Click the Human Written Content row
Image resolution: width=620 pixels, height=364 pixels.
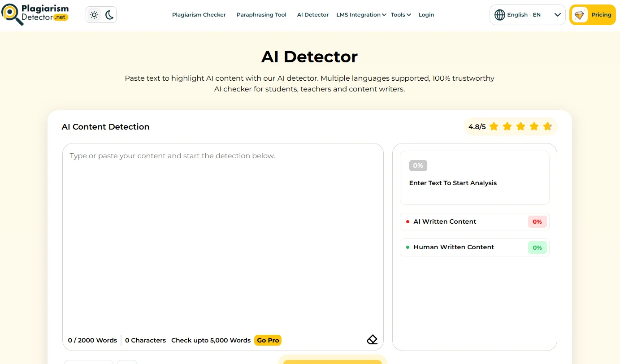click(475, 247)
